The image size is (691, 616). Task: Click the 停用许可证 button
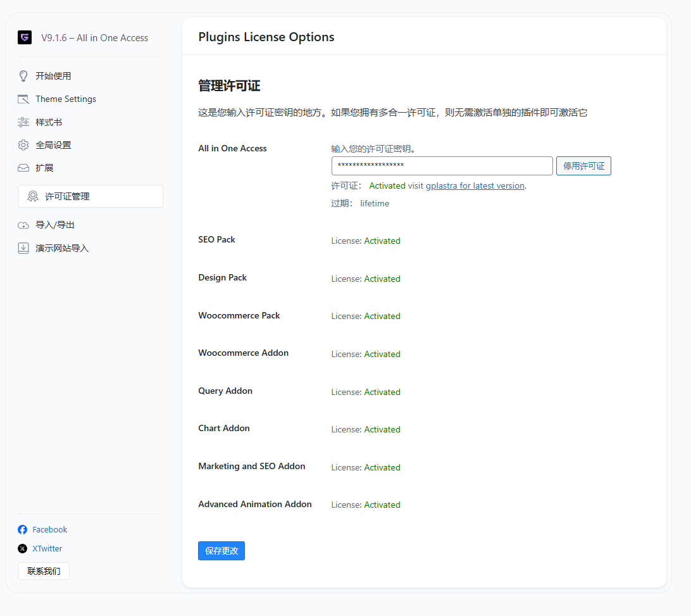click(583, 165)
